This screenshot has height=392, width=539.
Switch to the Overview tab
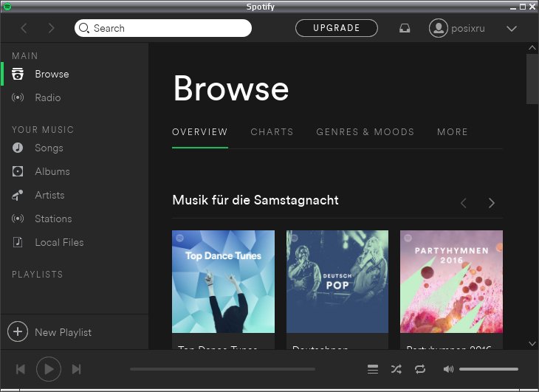click(x=199, y=132)
